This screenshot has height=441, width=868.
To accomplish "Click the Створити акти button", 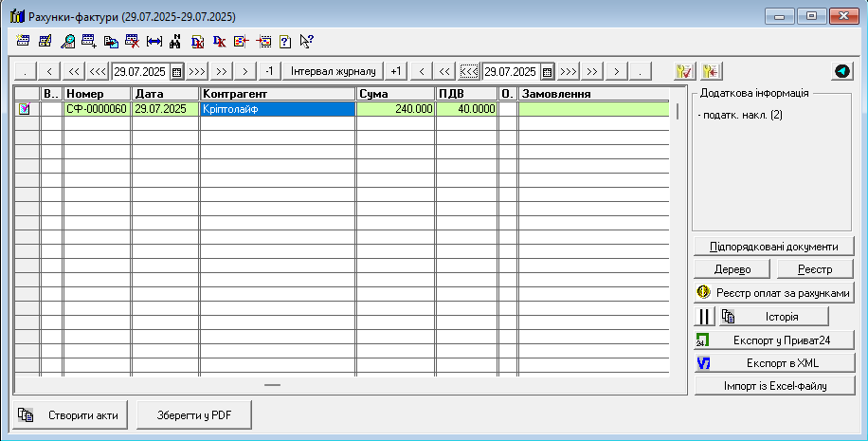I will [x=70, y=414].
